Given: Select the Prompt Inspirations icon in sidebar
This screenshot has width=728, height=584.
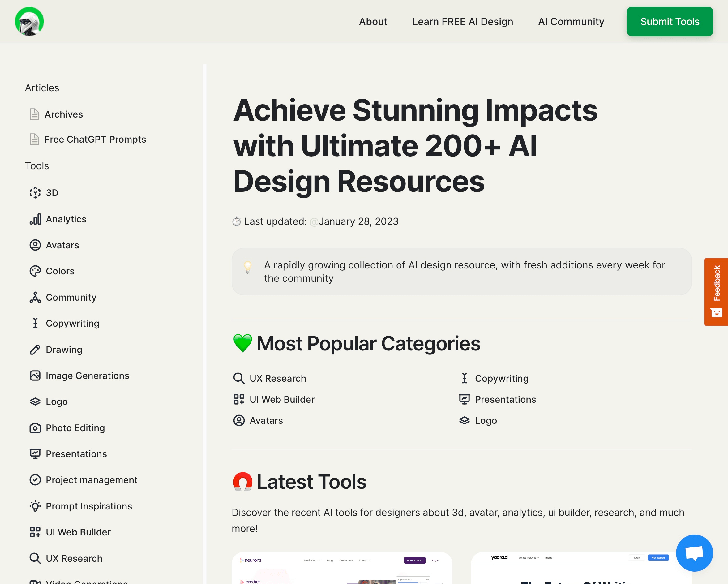Looking at the screenshot, I should (x=35, y=506).
